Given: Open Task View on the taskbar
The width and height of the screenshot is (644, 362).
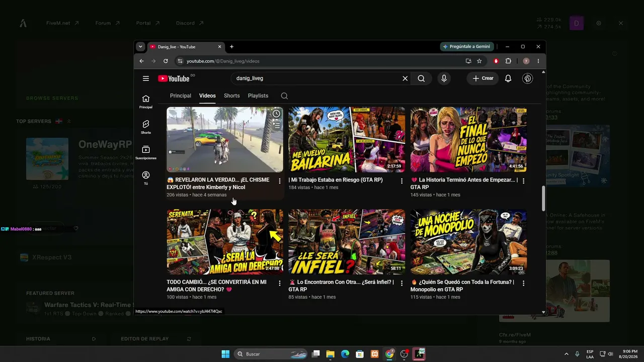Looking at the screenshot, I should tap(315, 354).
